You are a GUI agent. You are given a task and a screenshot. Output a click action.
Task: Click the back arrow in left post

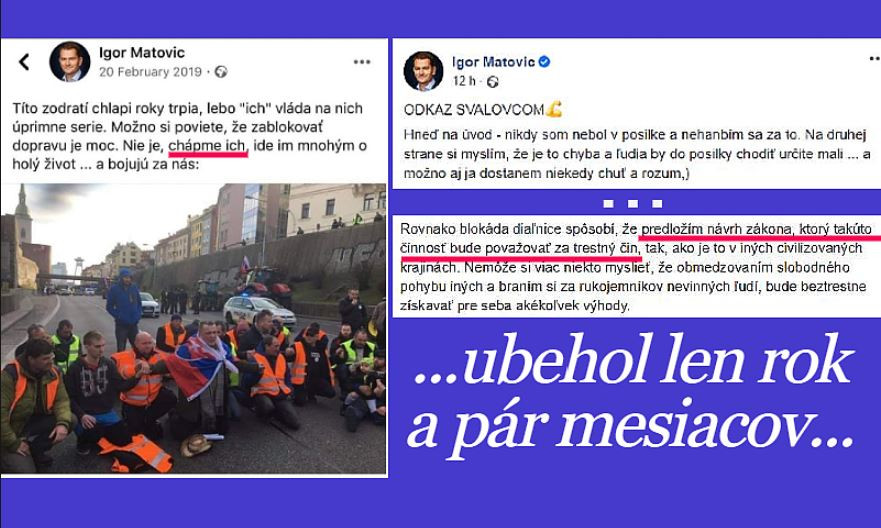(x=24, y=62)
